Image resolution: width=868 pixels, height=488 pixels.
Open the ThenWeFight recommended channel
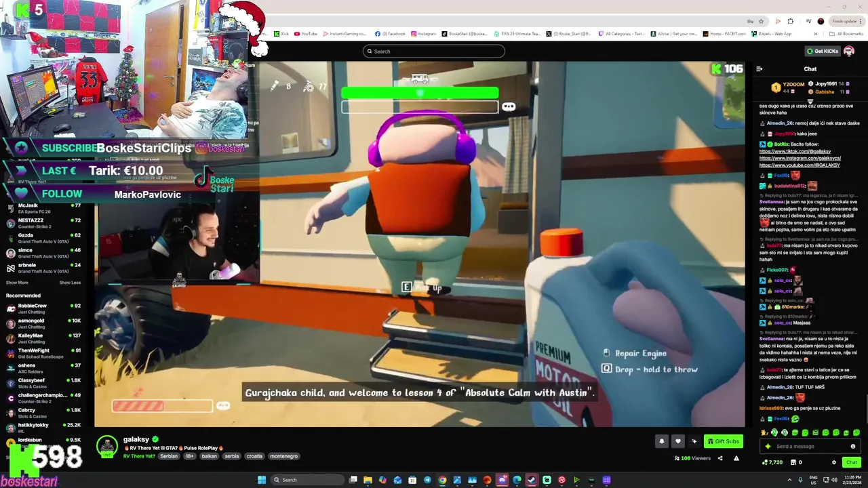(43, 353)
